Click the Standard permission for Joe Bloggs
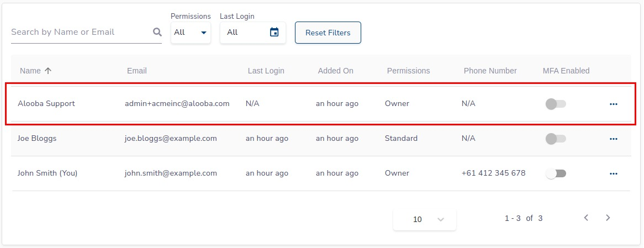This screenshot has width=644, height=248. pos(402,139)
